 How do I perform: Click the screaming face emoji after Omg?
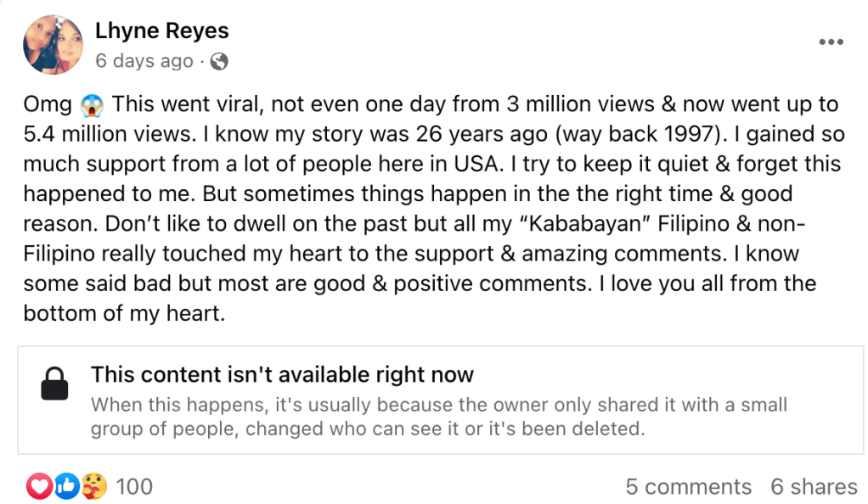(91, 106)
